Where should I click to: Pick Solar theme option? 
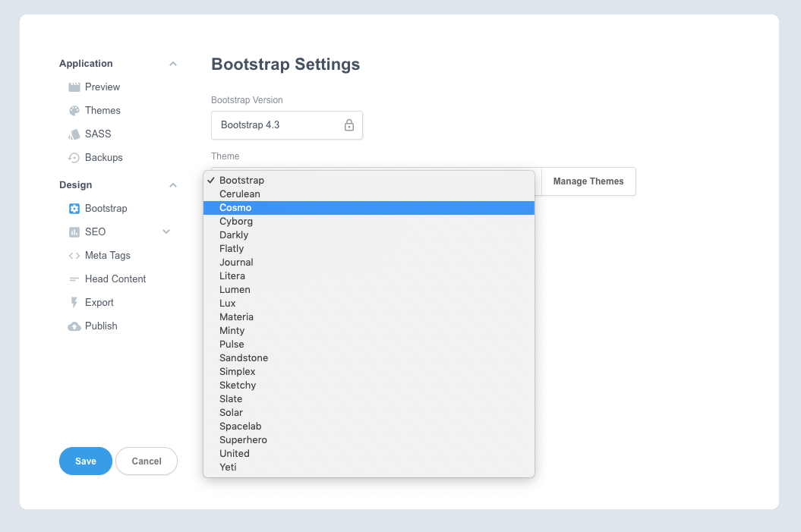point(369,413)
